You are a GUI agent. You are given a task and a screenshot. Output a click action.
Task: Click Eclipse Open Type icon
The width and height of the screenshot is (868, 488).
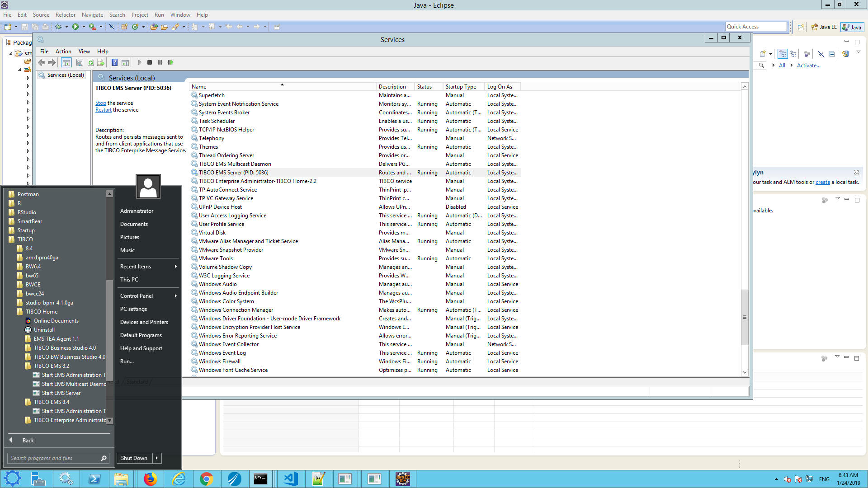(154, 27)
